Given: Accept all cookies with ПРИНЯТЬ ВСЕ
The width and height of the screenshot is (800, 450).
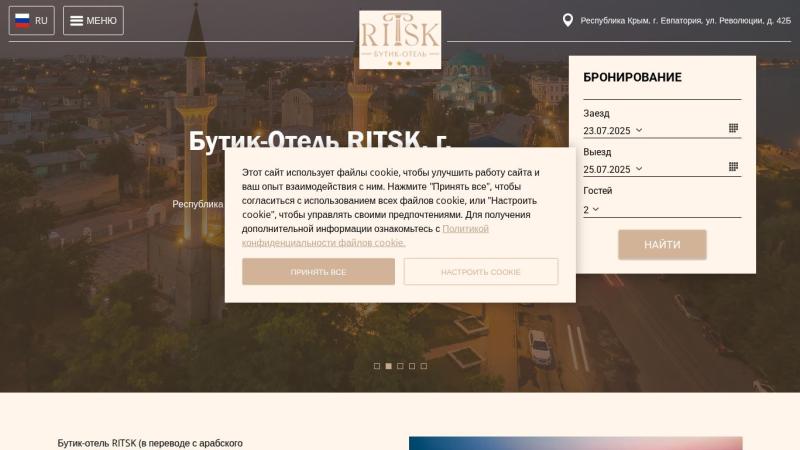Looking at the screenshot, I should [x=318, y=272].
